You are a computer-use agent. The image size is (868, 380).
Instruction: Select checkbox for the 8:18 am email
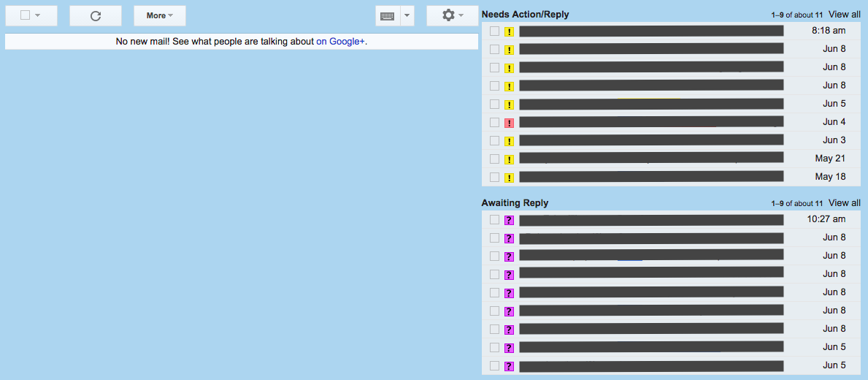tap(494, 31)
